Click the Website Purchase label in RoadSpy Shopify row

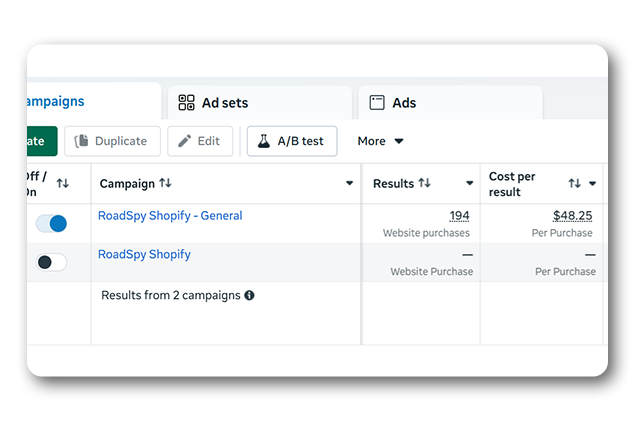click(431, 272)
